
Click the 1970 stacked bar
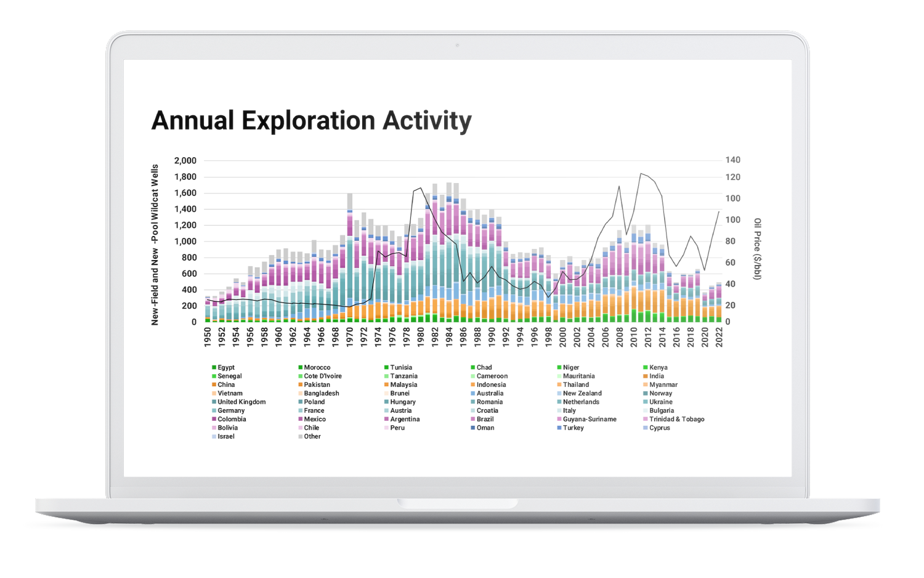coord(350,259)
